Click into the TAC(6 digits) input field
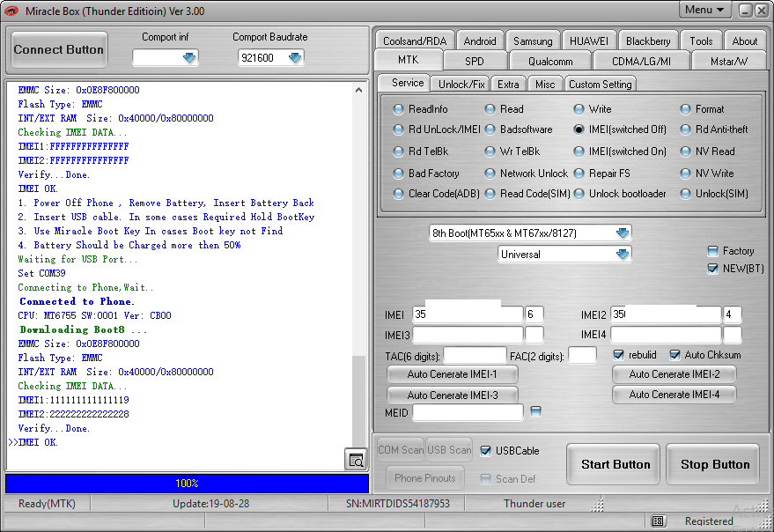The width and height of the screenshot is (774, 532). [475, 355]
